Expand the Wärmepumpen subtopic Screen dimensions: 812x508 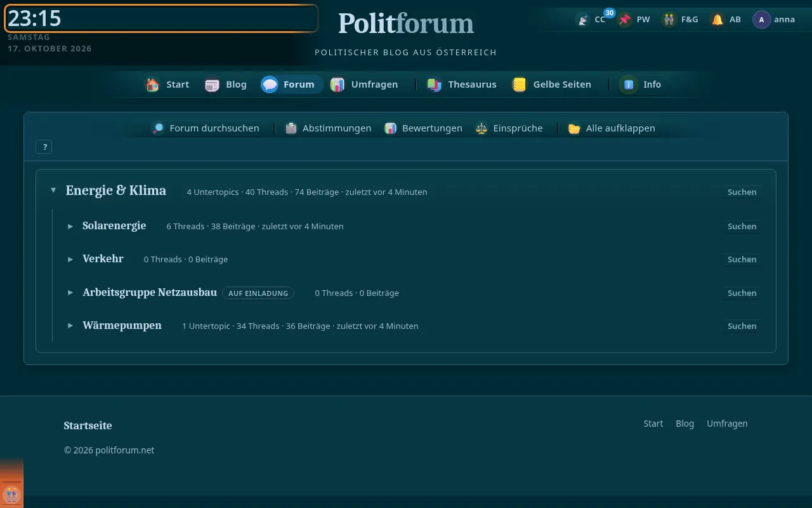70,326
